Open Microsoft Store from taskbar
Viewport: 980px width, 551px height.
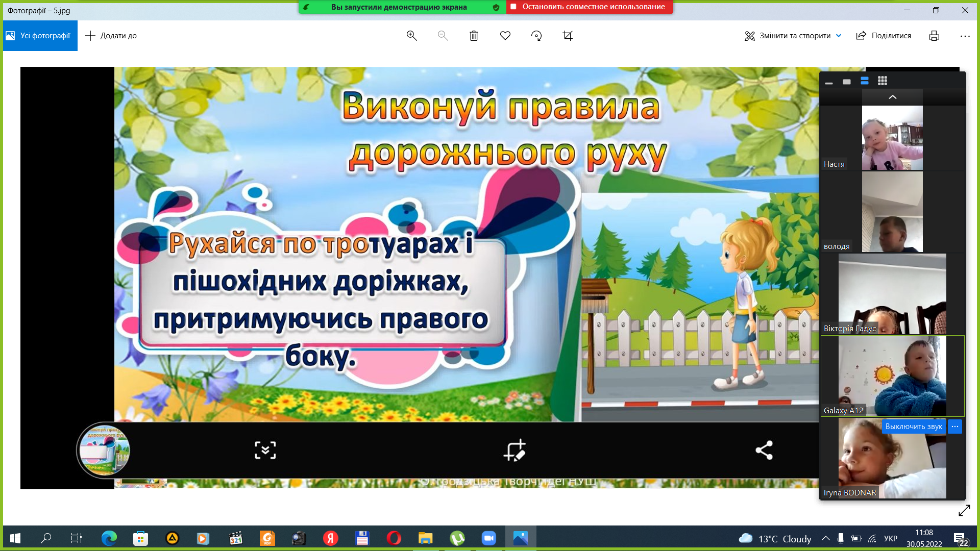[x=140, y=538]
